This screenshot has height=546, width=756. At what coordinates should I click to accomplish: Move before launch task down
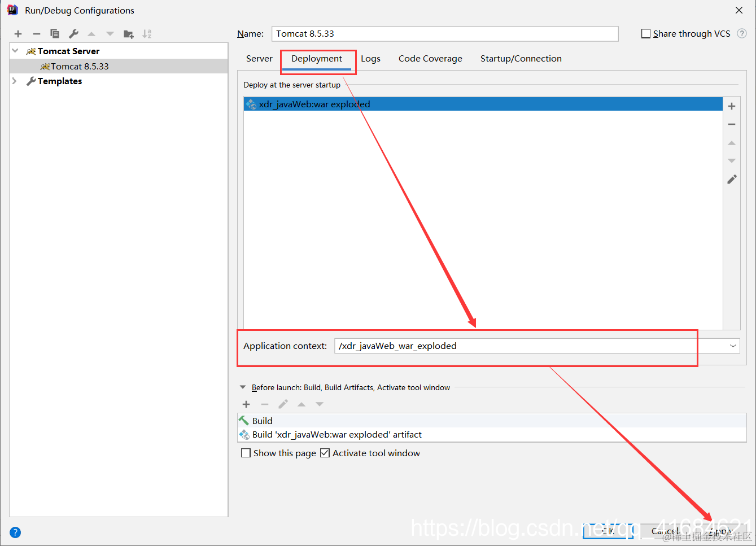pyautogui.click(x=320, y=404)
